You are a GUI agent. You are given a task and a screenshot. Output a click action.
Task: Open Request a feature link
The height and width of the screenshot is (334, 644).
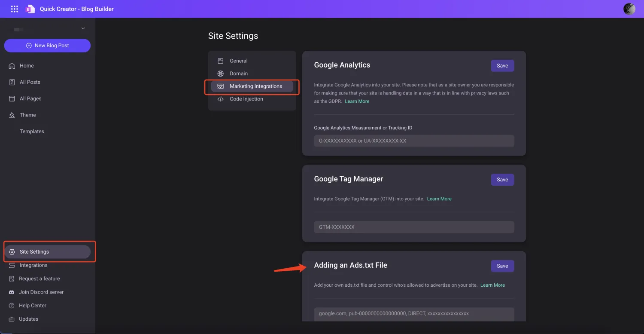39,279
